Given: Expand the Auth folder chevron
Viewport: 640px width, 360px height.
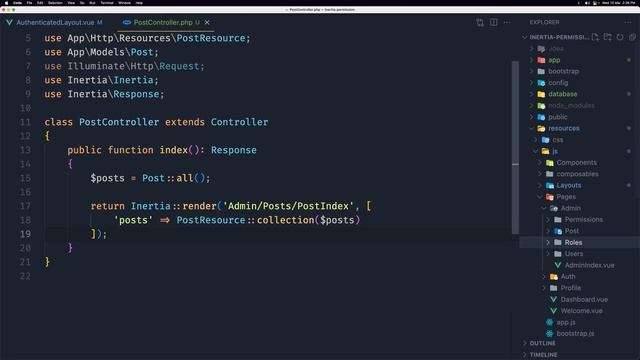Looking at the screenshot, I should [x=544, y=277].
